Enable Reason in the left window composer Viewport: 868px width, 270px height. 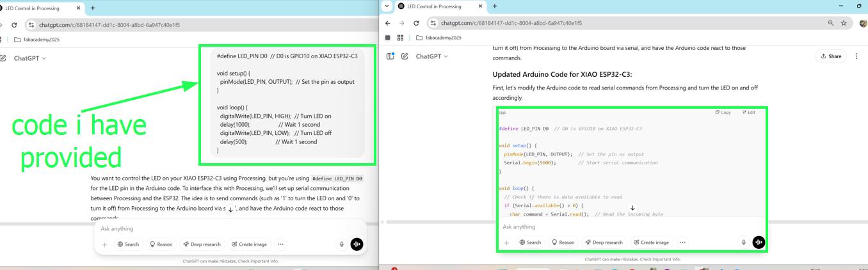pyautogui.click(x=161, y=244)
